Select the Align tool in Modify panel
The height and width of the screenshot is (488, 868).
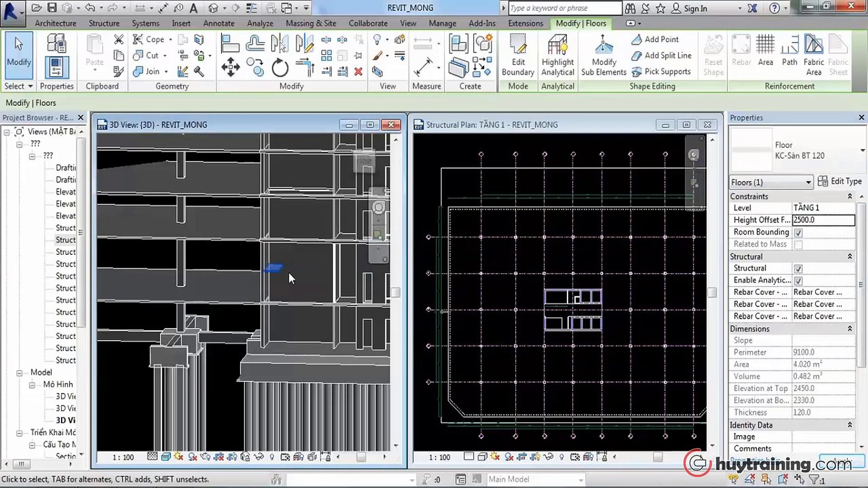pyautogui.click(x=230, y=43)
